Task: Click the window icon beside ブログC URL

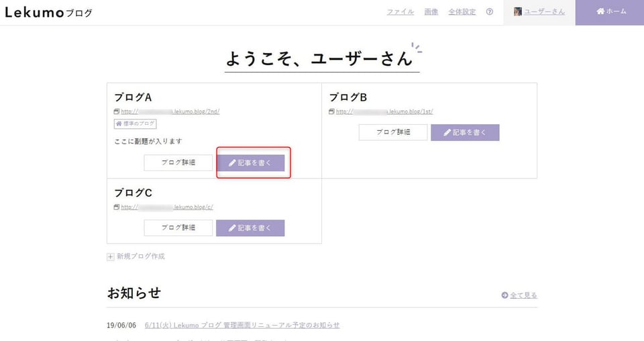Action: coord(117,207)
